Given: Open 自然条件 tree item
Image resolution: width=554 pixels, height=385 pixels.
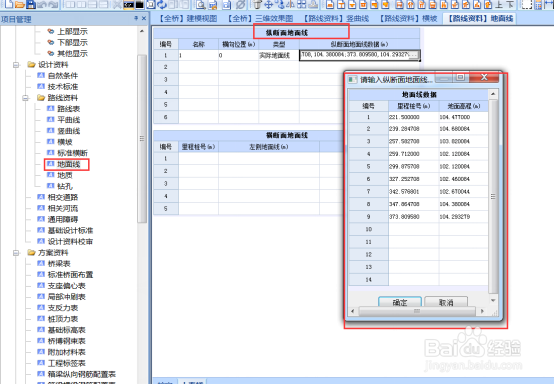Looking at the screenshot, I should tap(58, 76).
